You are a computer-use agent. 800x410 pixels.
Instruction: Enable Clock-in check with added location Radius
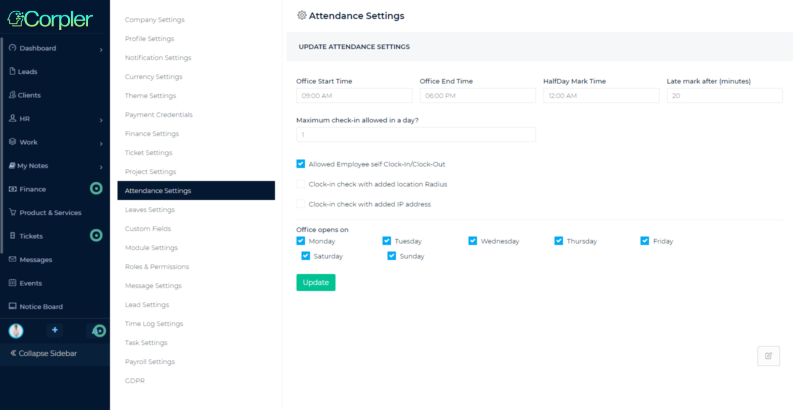point(301,184)
